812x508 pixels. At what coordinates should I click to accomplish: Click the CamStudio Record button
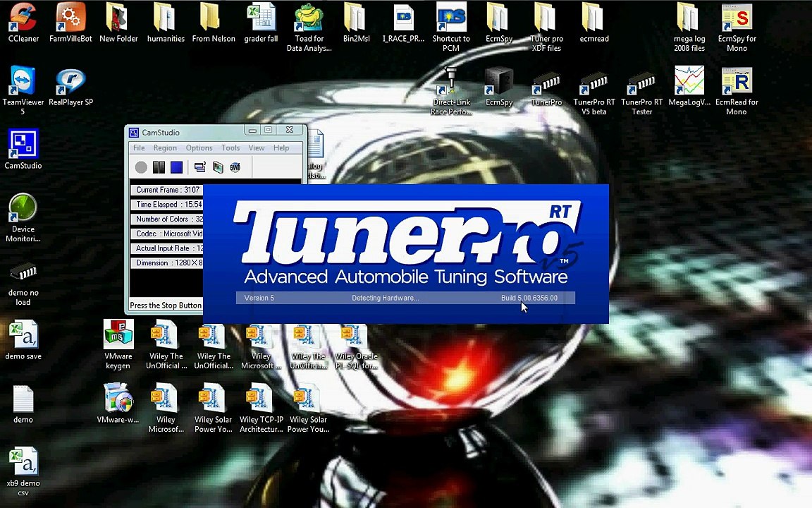(141, 167)
